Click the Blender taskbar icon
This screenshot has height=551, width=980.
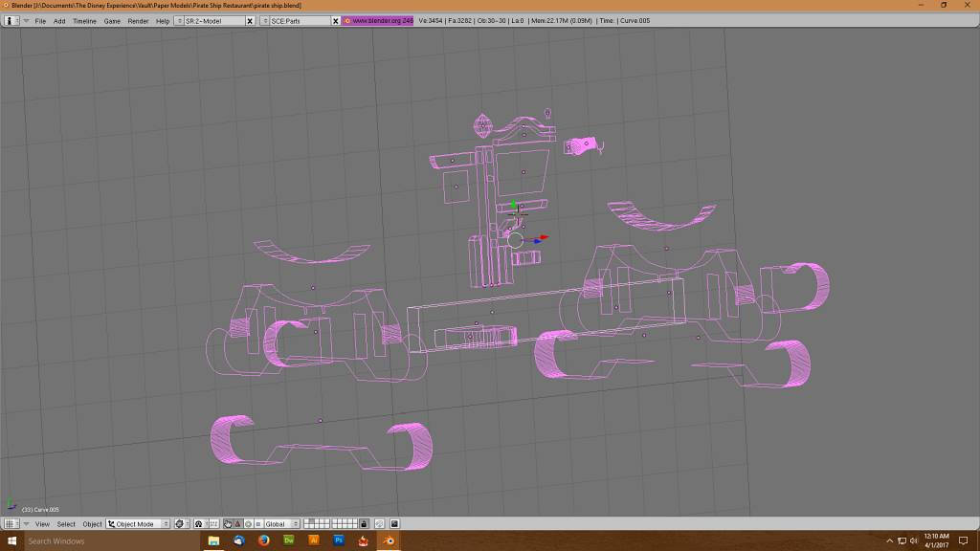(x=389, y=541)
